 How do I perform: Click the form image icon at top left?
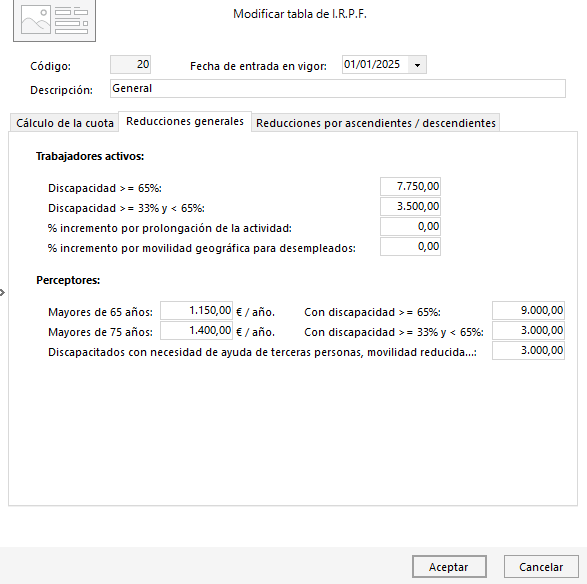pyautogui.click(x=54, y=20)
